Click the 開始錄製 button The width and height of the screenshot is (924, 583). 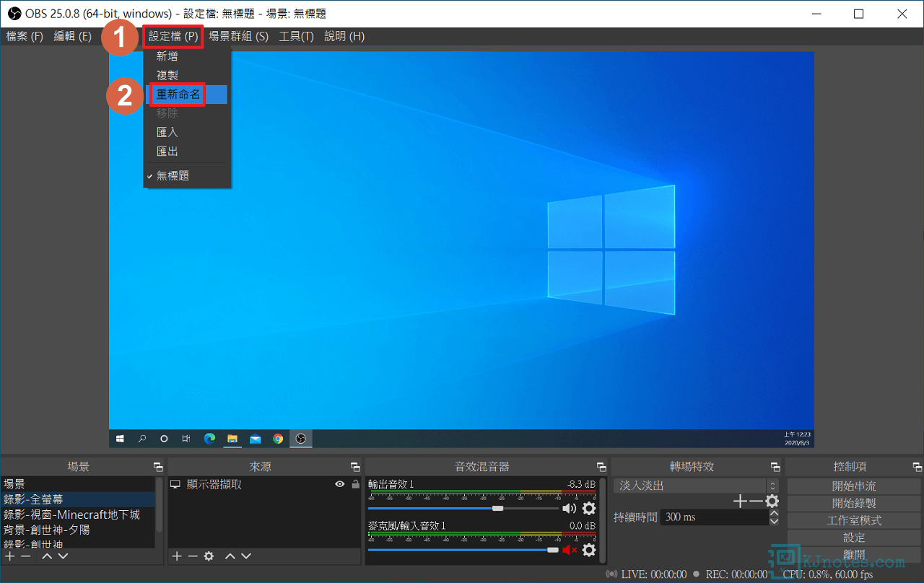point(854,504)
